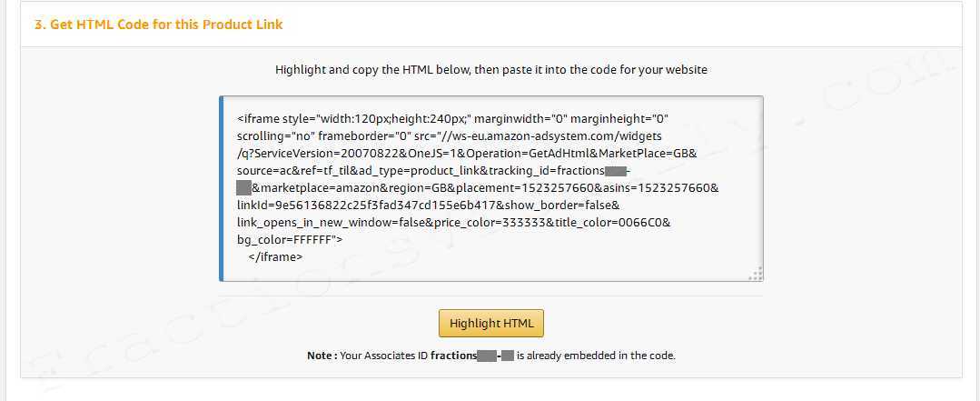Click the 'Note :' label below the button
Screen dimensions: 980x401
(x=322, y=356)
